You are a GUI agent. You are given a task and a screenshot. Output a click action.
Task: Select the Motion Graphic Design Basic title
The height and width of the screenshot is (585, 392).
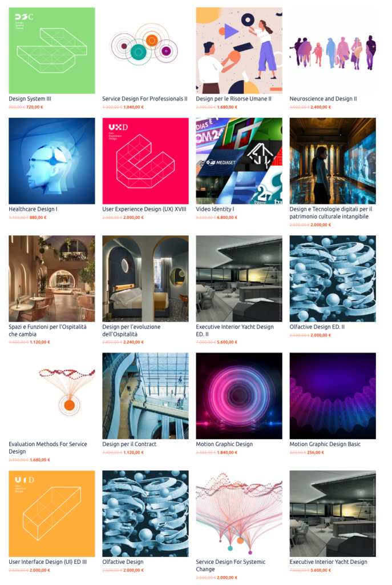click(x=325, y=444)
